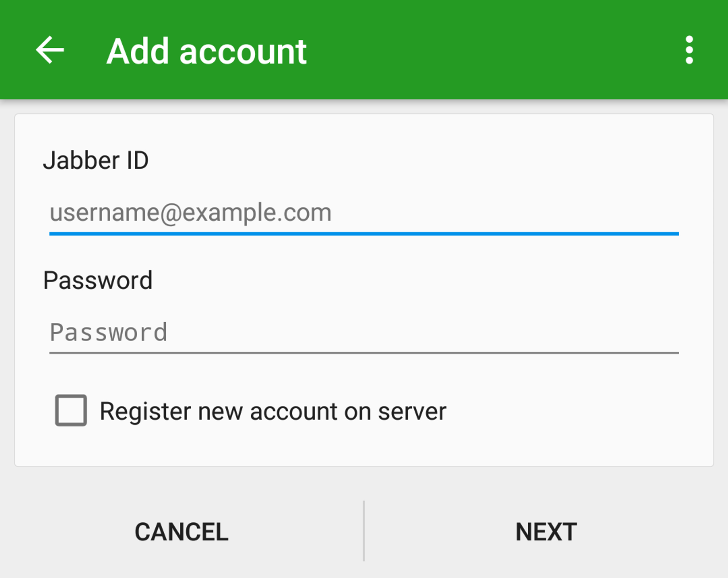Click the username@example.com placeholder text
This screenshot has height=578, width=728.
[x=190, y=212]
